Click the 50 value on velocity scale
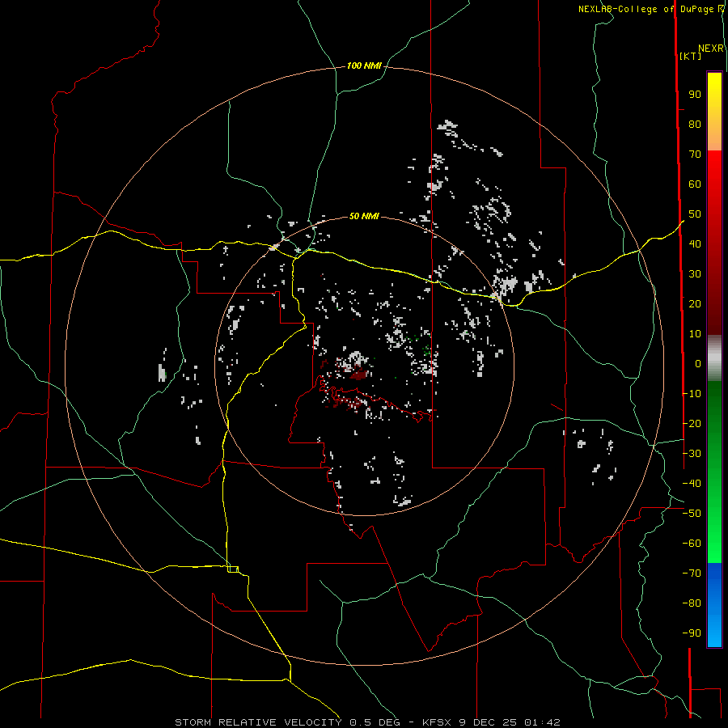The width and height of the screenshot is (728, 728). (x=695, y=214)
